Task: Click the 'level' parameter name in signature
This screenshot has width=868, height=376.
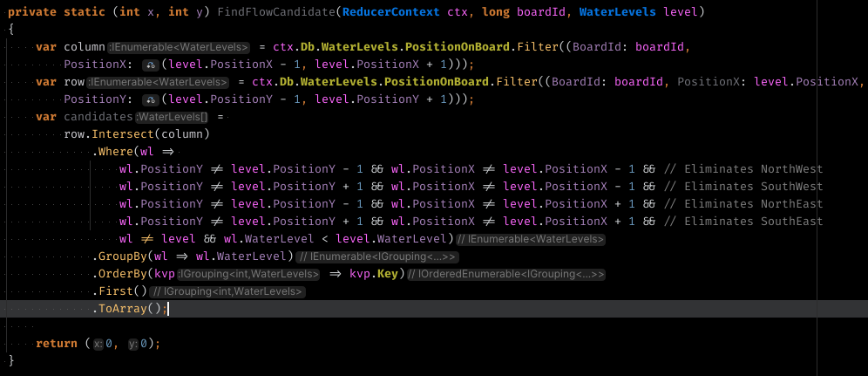Action: (x=679, y=12)
